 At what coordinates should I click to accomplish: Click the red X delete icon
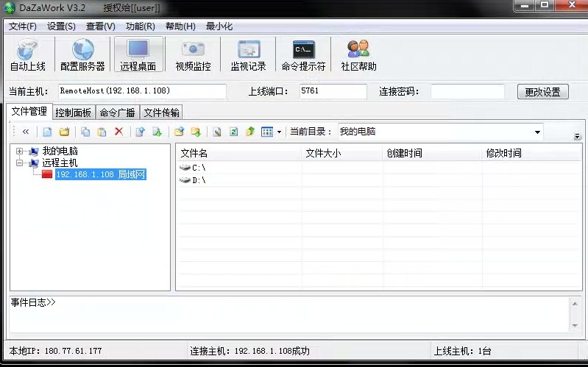pos(119,131)
